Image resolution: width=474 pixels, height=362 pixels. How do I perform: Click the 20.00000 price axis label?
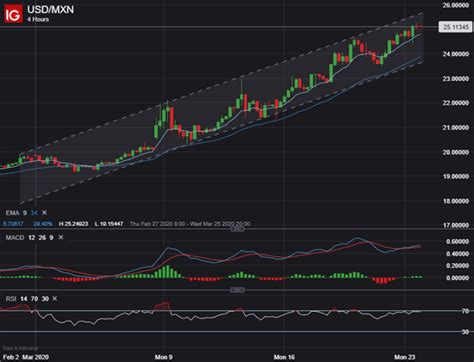(456, 152)
